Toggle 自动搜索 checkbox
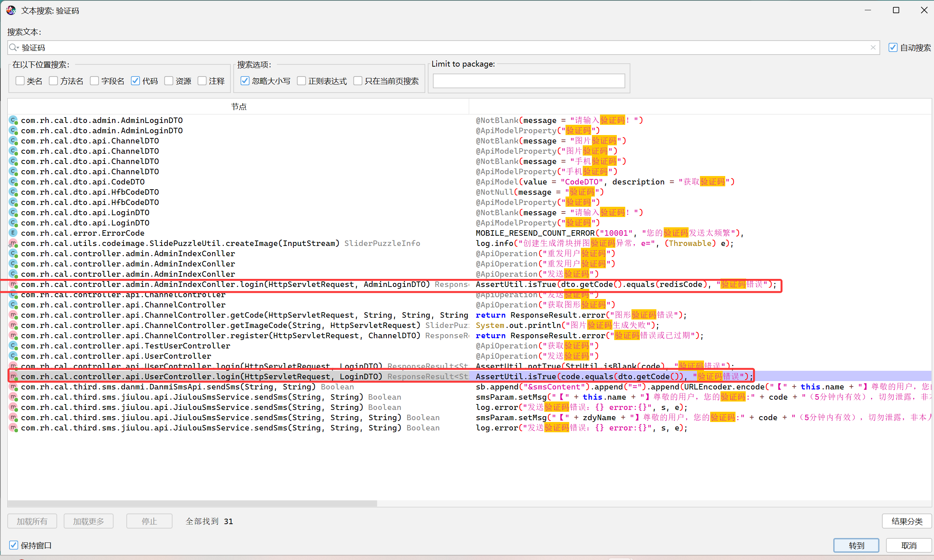 point(893,48)
